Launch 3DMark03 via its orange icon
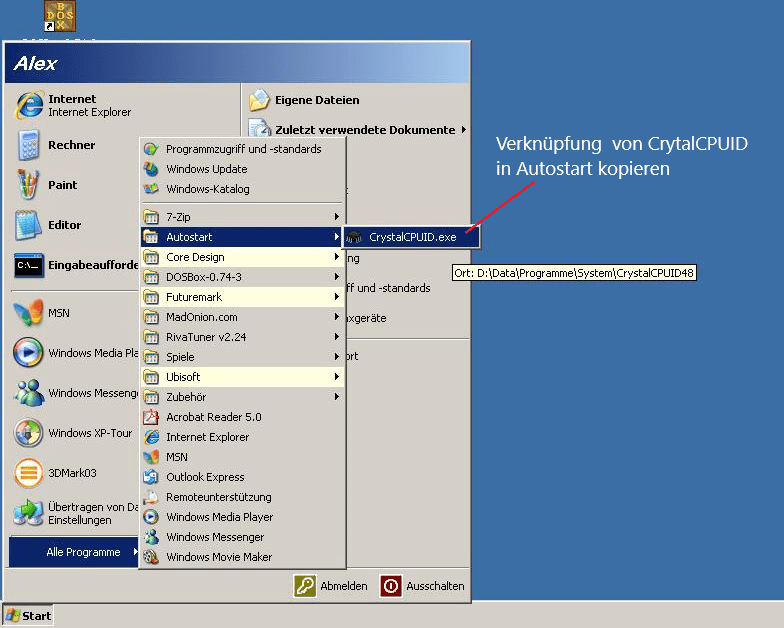784x628 pixels. [x=28, y=473]
